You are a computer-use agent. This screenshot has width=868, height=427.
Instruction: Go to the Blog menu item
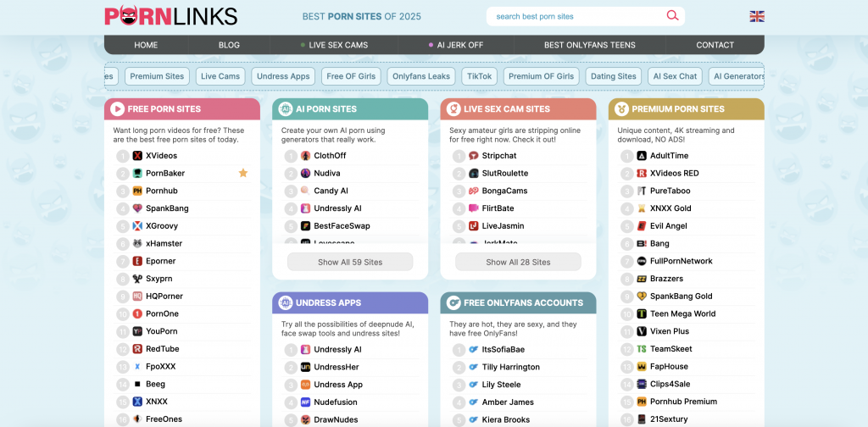tap(229, 45)
